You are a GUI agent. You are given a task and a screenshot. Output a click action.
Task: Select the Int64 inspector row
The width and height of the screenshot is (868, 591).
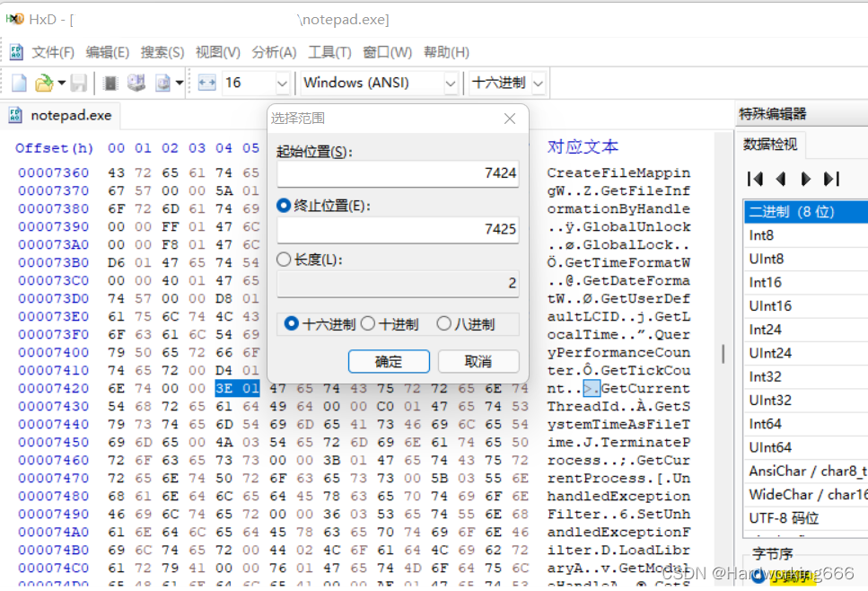coord(806,424)
